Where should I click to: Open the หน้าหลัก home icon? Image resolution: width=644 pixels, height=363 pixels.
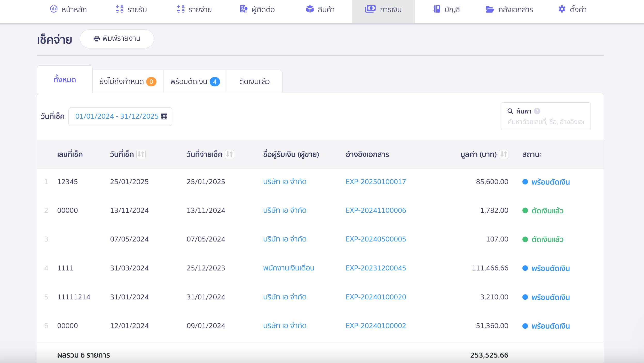coord(53,9)
